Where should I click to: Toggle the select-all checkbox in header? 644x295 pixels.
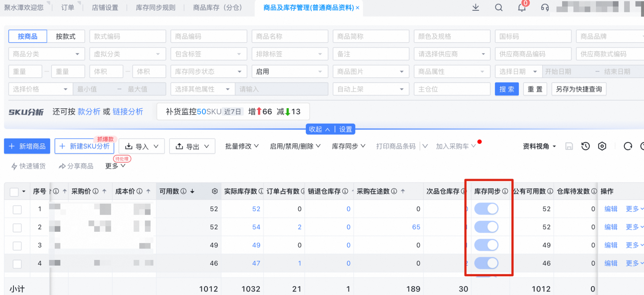(14, 192)
